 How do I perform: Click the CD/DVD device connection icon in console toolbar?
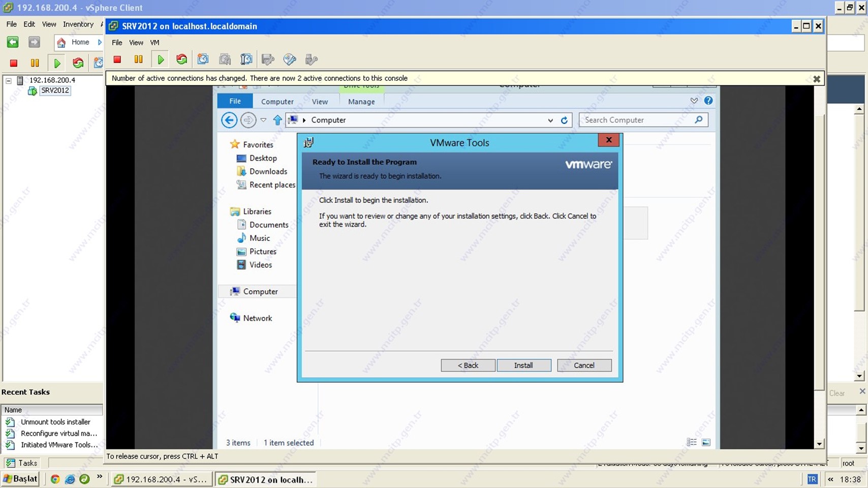[290, 59]
